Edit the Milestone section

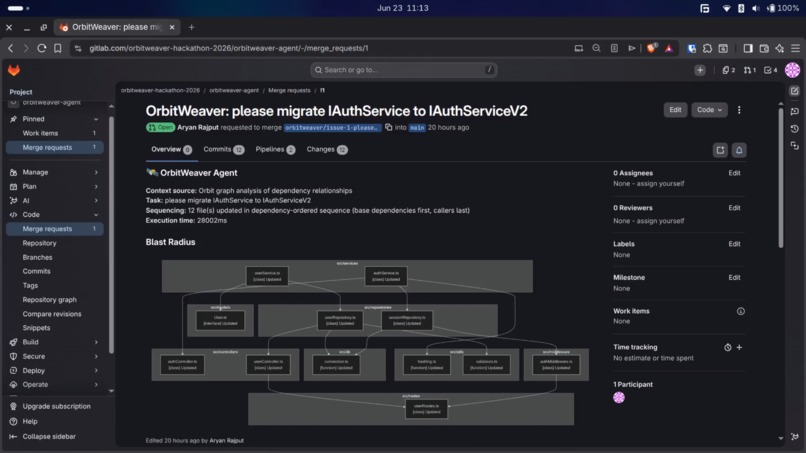pyautogui.click(x=734, y=277)
